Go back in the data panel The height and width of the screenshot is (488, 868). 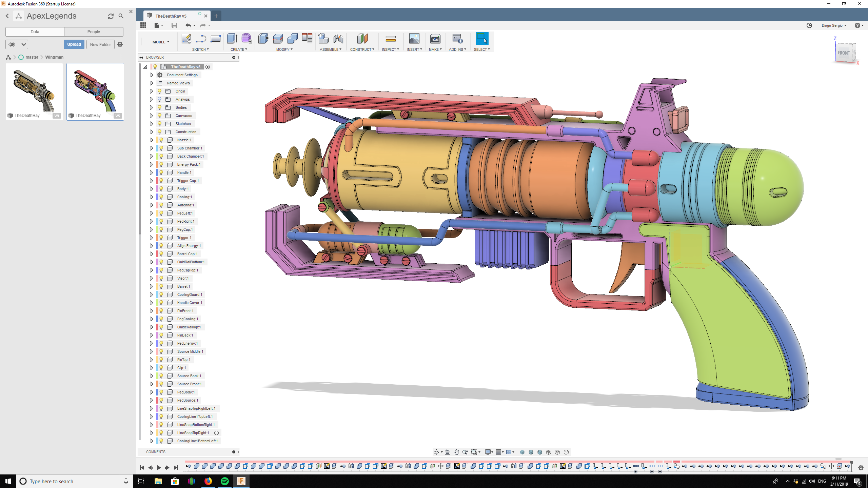(7, 16)
